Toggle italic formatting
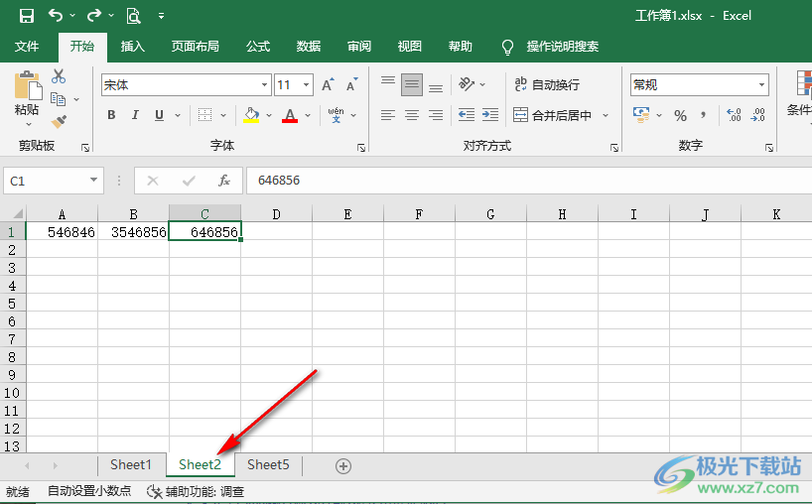The width and height of the screenshot is (812, 504). pyautogui.click(x=135, y=115)
